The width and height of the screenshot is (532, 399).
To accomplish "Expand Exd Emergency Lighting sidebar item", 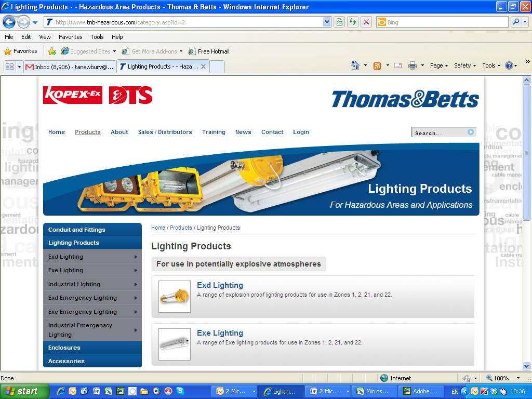I will 136,298.
